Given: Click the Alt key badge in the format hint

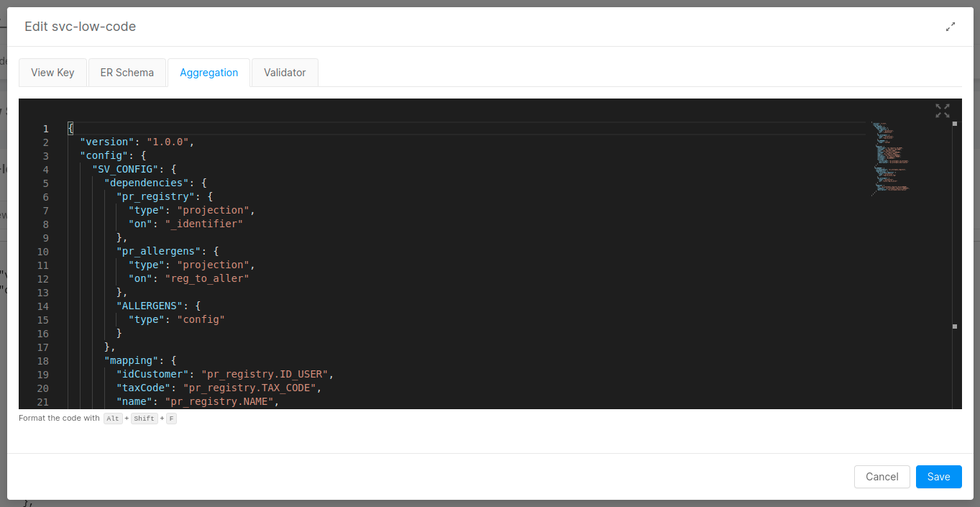Looking at the screenshot, I should pos(113,418).
